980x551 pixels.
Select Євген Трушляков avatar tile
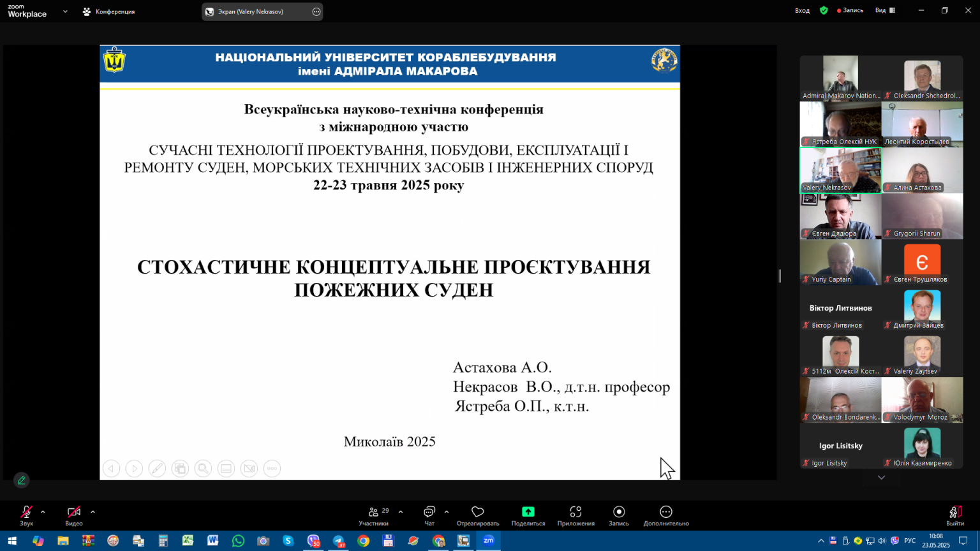click(x=922, y=261)
